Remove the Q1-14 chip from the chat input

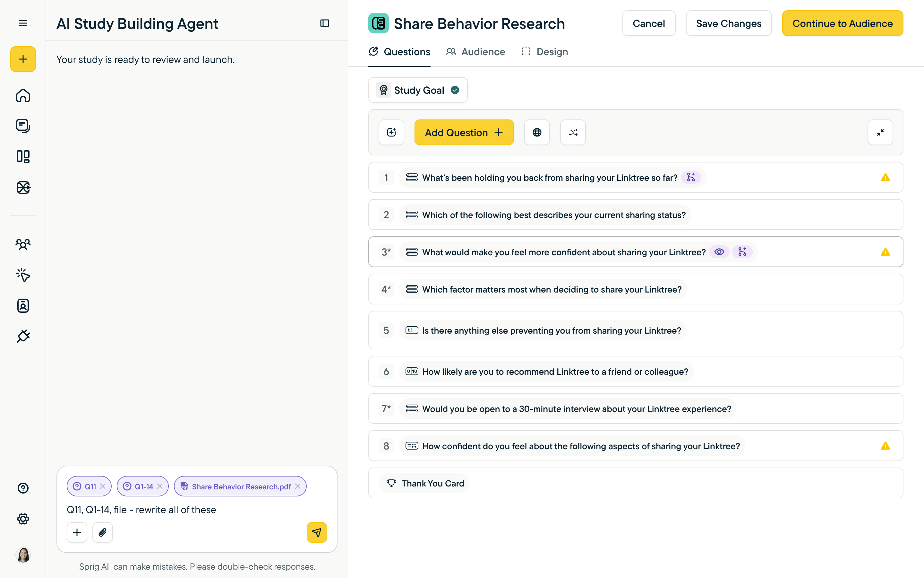pos(159,486)
